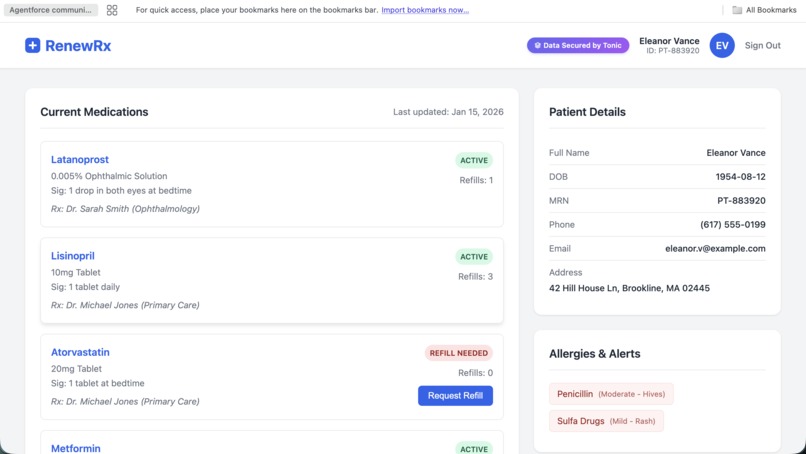
Task: Open the All Bookmarks folder
Action: (764, 10)
